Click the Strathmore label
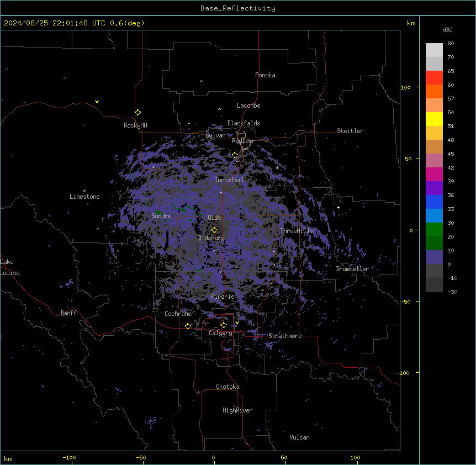 coord(285,336)
